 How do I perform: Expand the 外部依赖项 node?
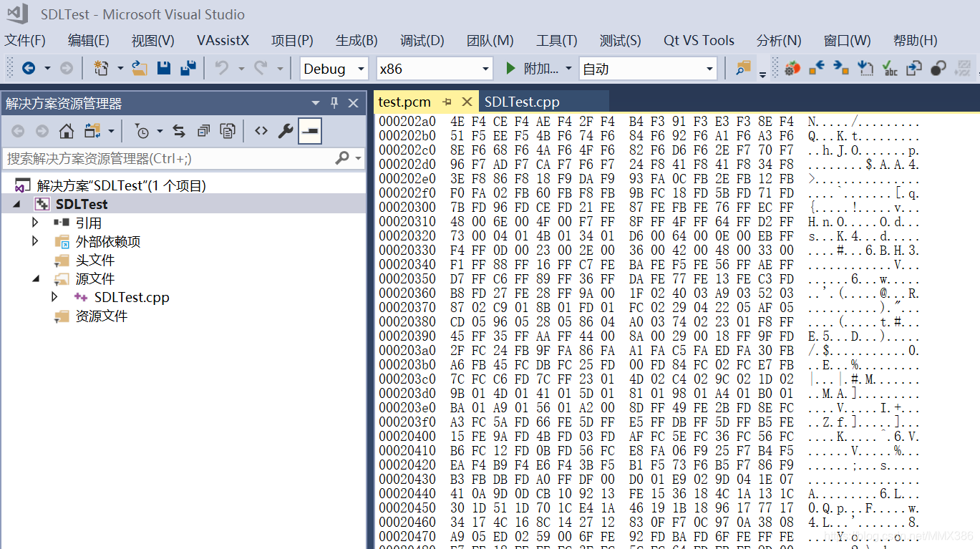[x=35, y=241]
